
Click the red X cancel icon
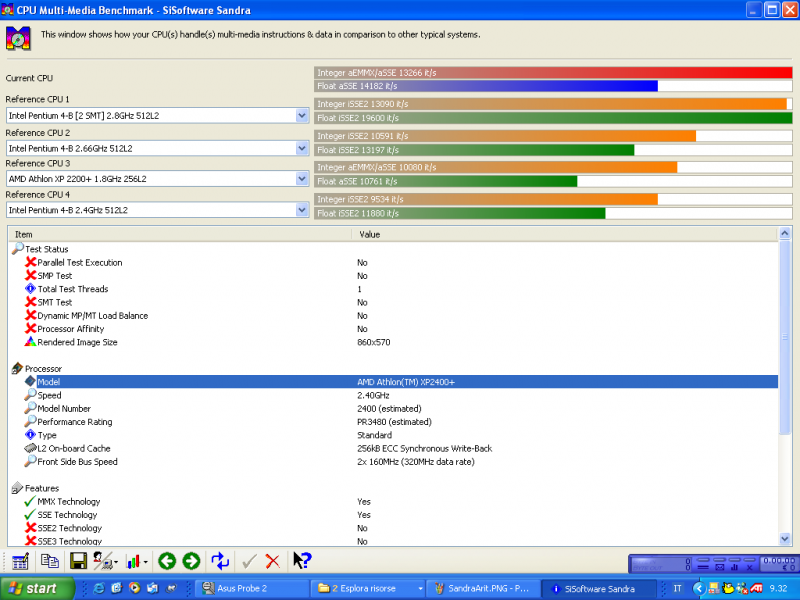pos(273,561)
